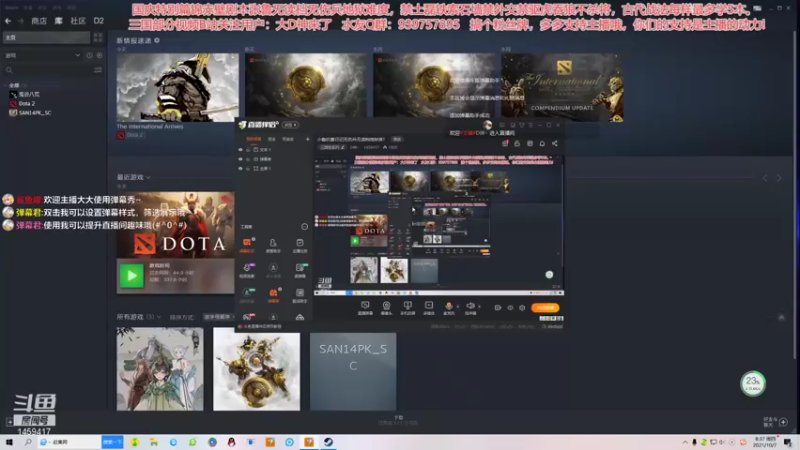Image resolution: width=800 pixels, height=450 pixels.
Task: Open the news feed settings gear icon
Action: pyautogui.click(x=157, y=40)
